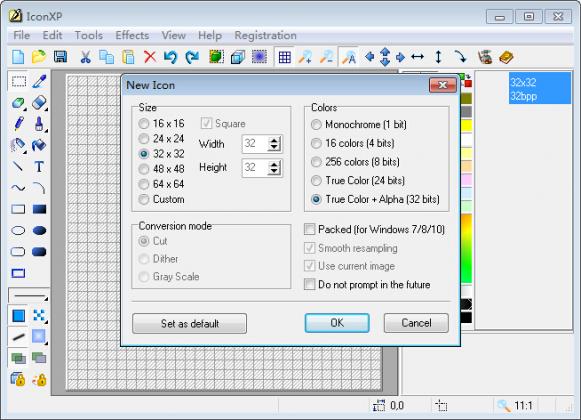Viewport: 581px width, 420px height.
Task: Open the Registration menu
Action: (x=265, y=36)
